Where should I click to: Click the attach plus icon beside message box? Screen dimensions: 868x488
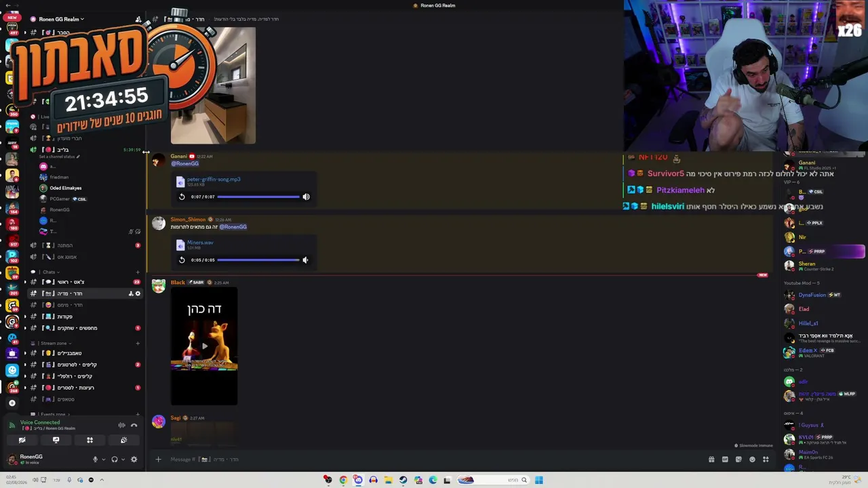point(158,460)
